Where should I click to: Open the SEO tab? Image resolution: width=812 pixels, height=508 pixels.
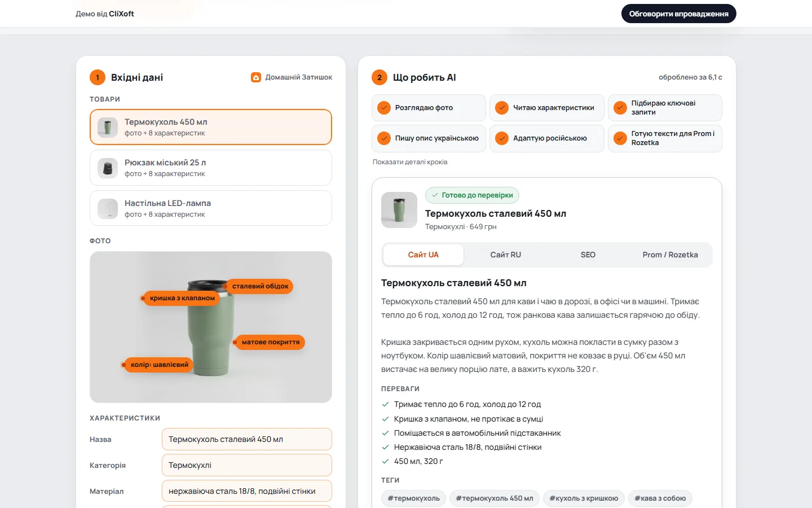click(x=588, y=255)
